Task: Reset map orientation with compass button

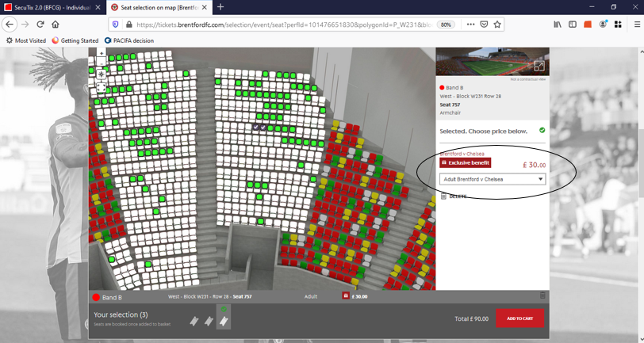Action: pyautogui.click(x=101, y=74)
